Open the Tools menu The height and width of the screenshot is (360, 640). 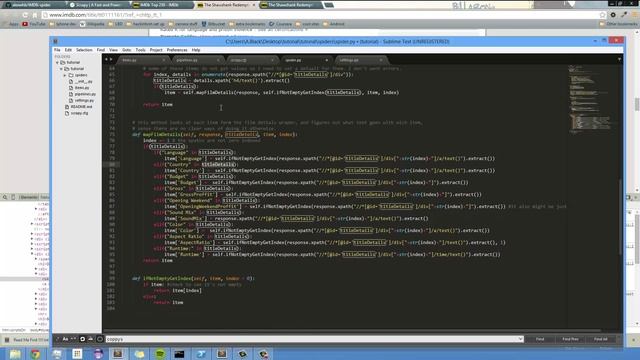point(140,50)
